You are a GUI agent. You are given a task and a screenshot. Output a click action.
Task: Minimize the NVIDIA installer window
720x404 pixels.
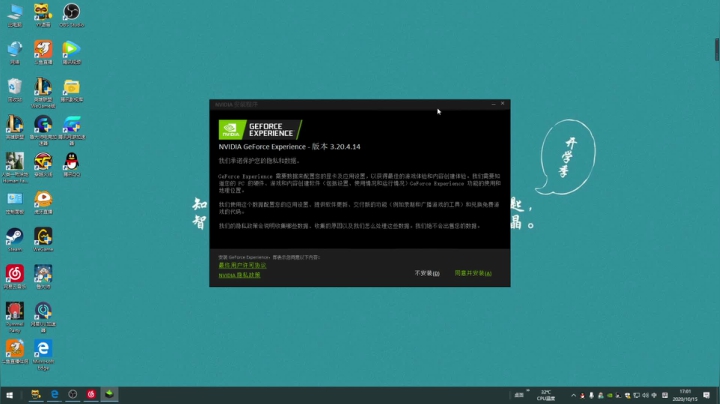click(x=493, y=104)
